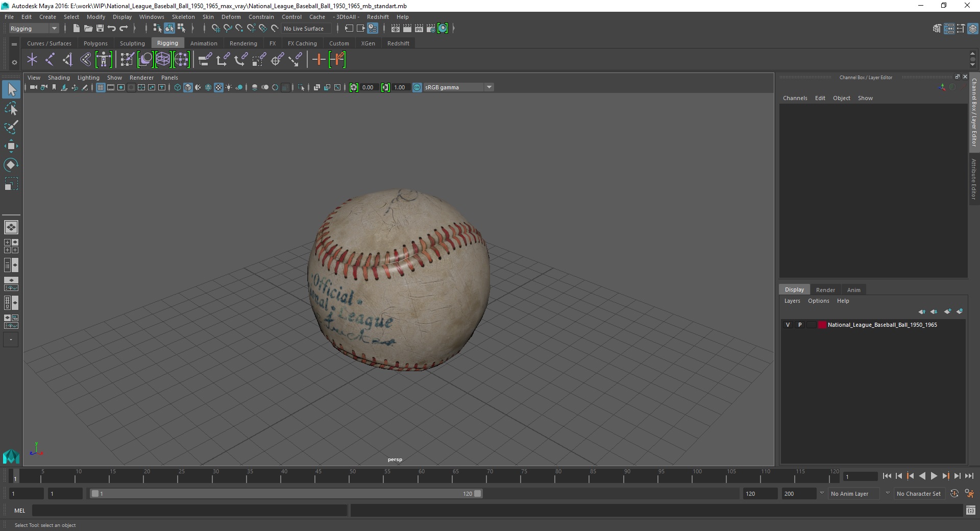980x531 pixels.
Task: Click the New Scene icon
Action: click(x=76, y=29)
